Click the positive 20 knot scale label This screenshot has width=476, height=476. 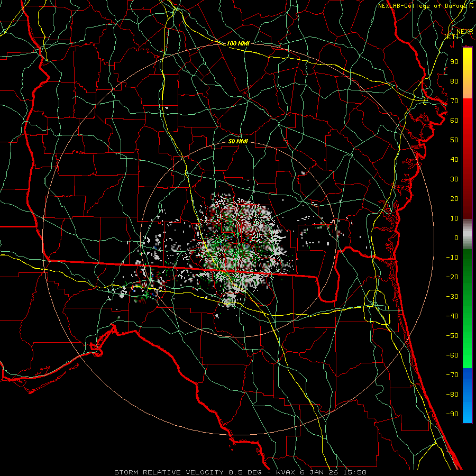tap(454, 198)
